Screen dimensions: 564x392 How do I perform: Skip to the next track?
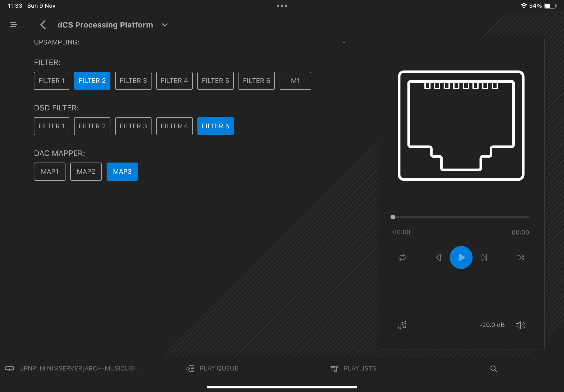pos(484,257)
